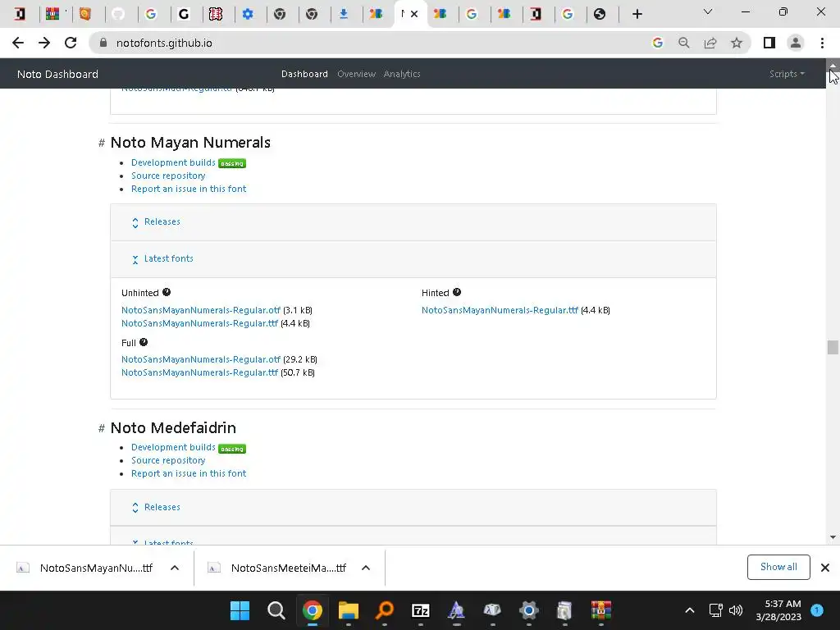Viewport: 840px width, 630px height.
Task: Collapse Latest fonts under Noto Mayan Numerals
Action: tap(162, 258)
